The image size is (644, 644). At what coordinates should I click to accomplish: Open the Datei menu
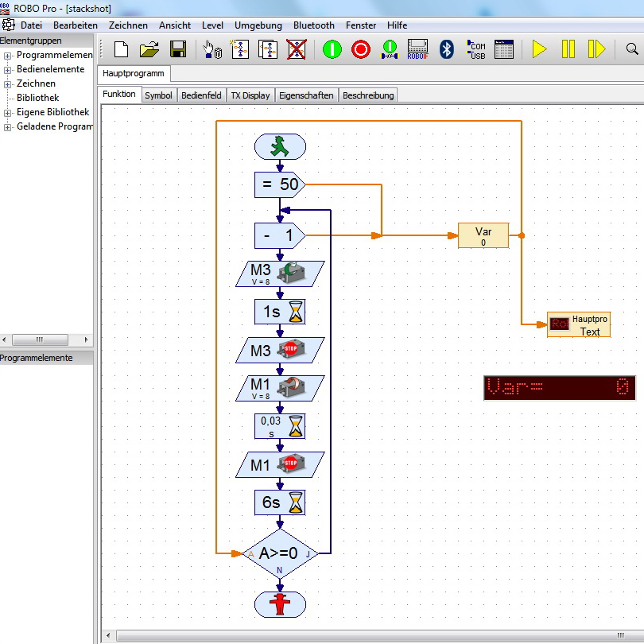coord(32,25)
